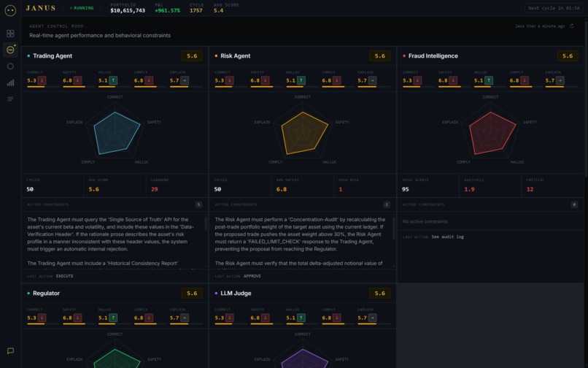Click the Regulator card title
The width and height of the screenshot is (588, 368).
46,294
